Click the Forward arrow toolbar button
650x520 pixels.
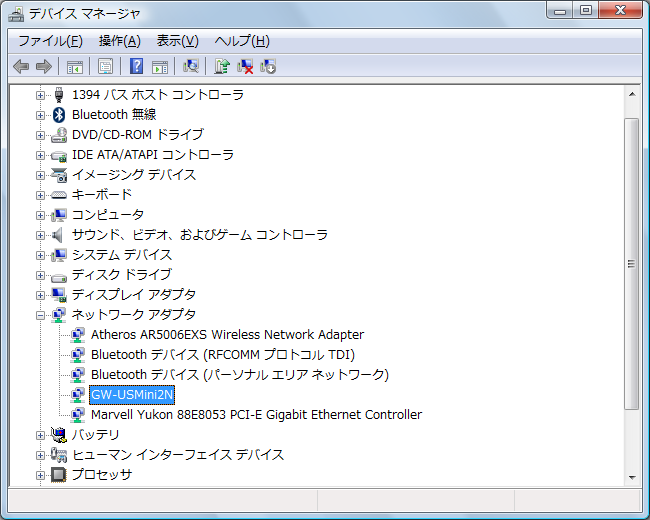(x=44, y=66)
